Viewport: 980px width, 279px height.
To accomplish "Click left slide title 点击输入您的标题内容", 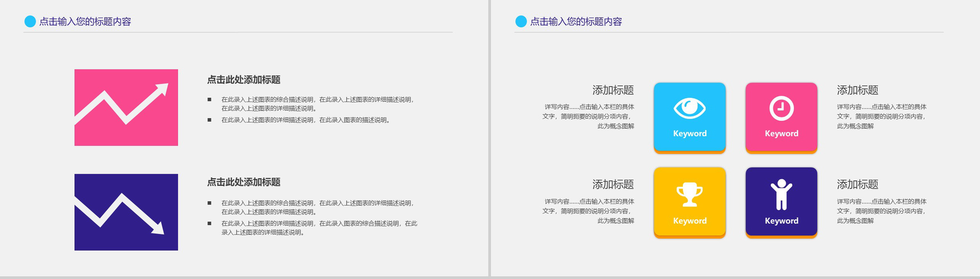I will (85, 22).
